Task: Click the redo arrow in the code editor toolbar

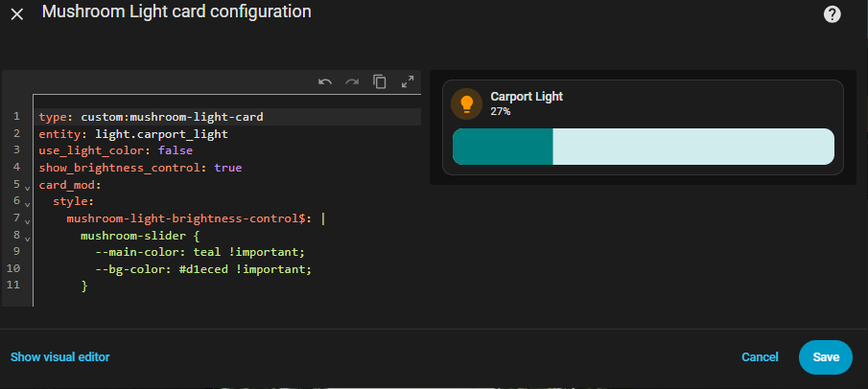Action: point(352,82)
